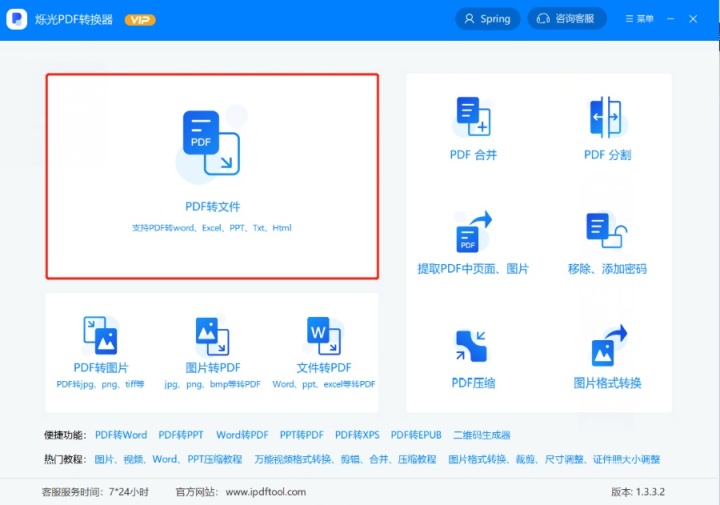Viewport: 720px width, 505px height.
Task: Click the 移除、添加密码 label
Action: (x=607, y=269)
